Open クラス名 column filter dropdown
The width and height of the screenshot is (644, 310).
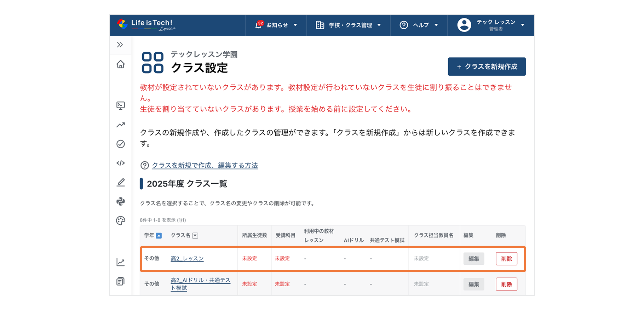click(195, 236)
